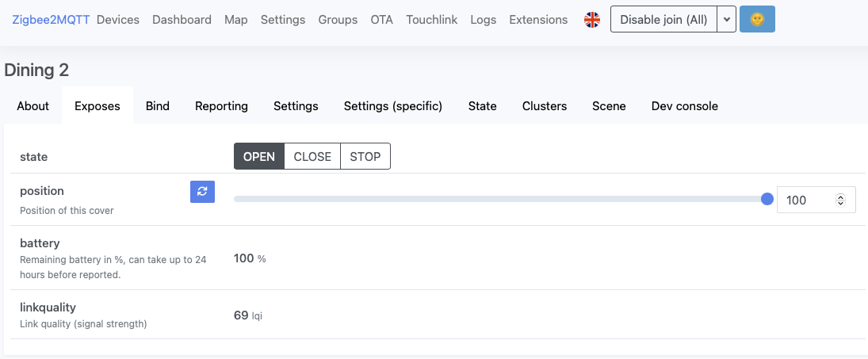
Task: Switch to the Reporting tab
Action: click(221, 105)
